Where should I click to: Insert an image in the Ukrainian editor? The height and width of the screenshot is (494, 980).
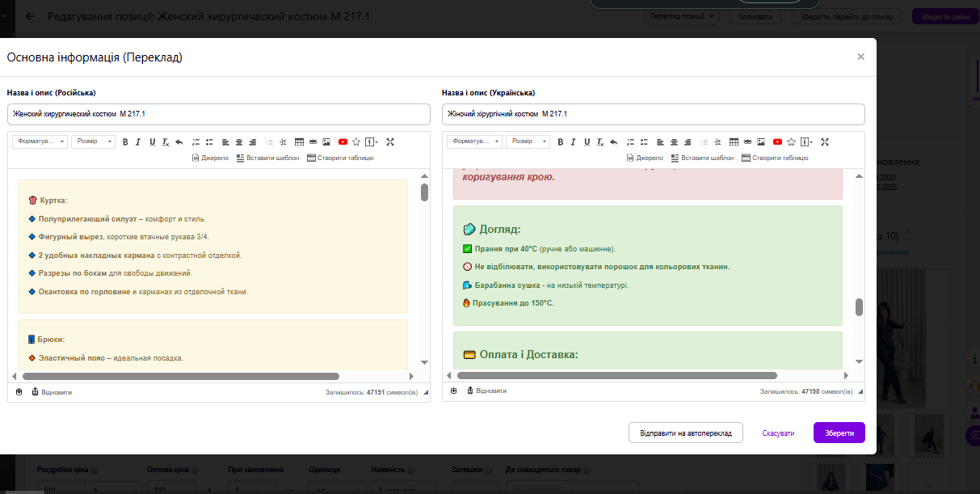(x=761, y=142)
